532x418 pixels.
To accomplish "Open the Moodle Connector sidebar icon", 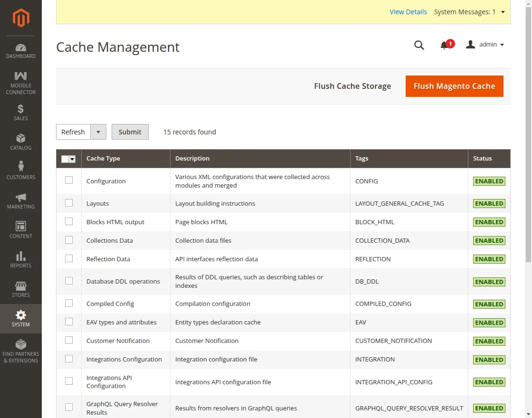I will tap(21, 76).
